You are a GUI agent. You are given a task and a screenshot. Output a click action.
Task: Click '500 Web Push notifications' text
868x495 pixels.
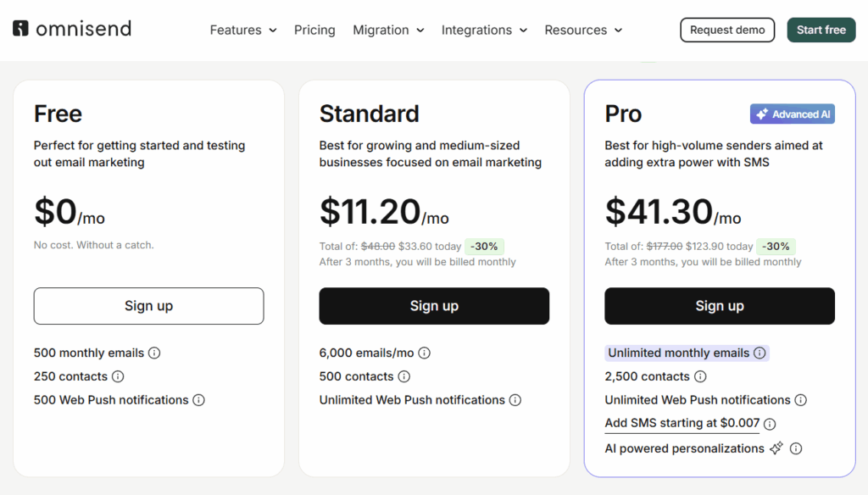click(x=111, y=400)
